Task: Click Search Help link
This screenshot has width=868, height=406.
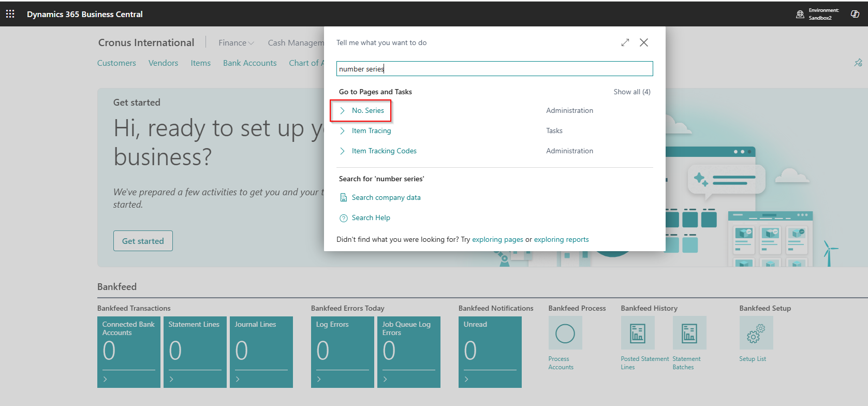Action: pos(371,218)
